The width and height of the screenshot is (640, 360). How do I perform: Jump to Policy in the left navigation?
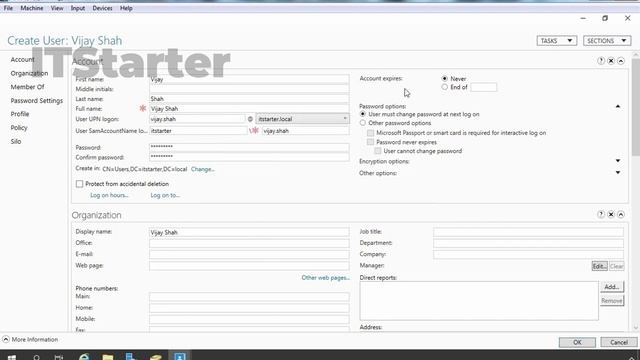click(x=19, y=128)
